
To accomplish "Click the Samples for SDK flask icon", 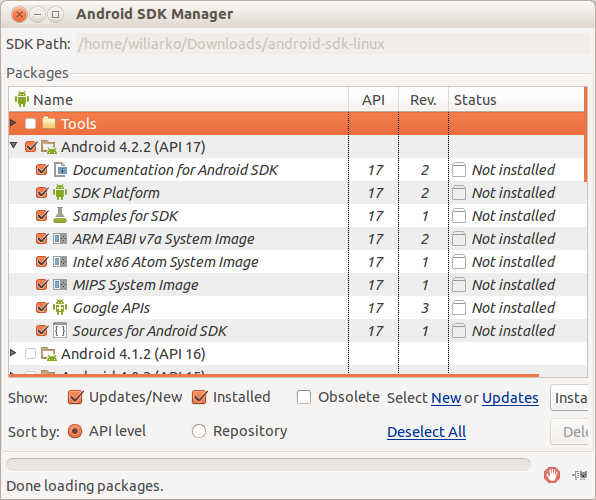I will (x=60, y=216).
